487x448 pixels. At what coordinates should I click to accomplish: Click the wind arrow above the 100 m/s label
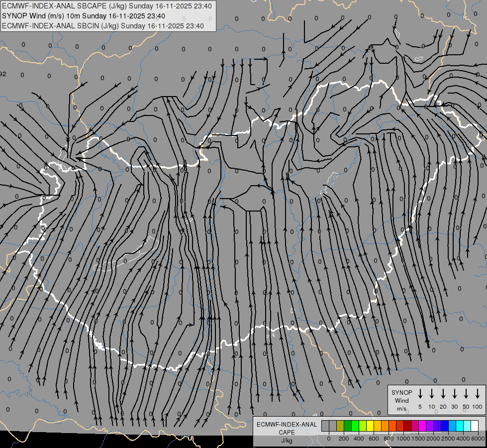point(478,393)
